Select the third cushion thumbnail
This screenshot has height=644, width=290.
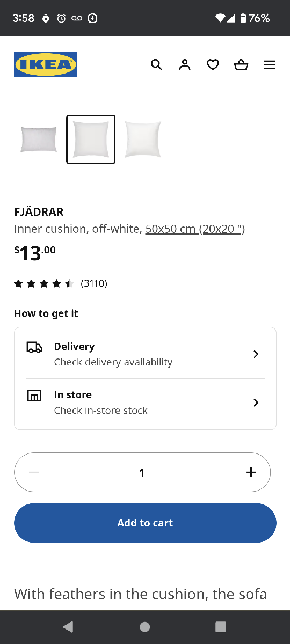143,140
